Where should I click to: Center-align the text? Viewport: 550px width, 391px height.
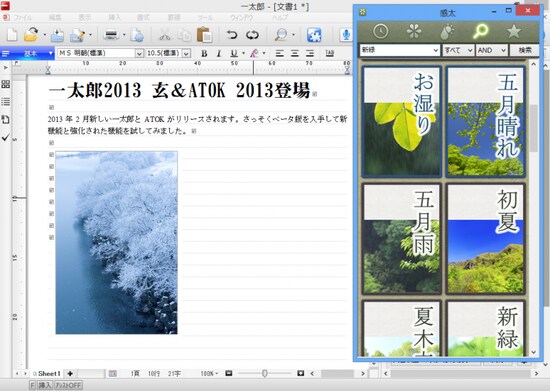(x=295, y=53)
